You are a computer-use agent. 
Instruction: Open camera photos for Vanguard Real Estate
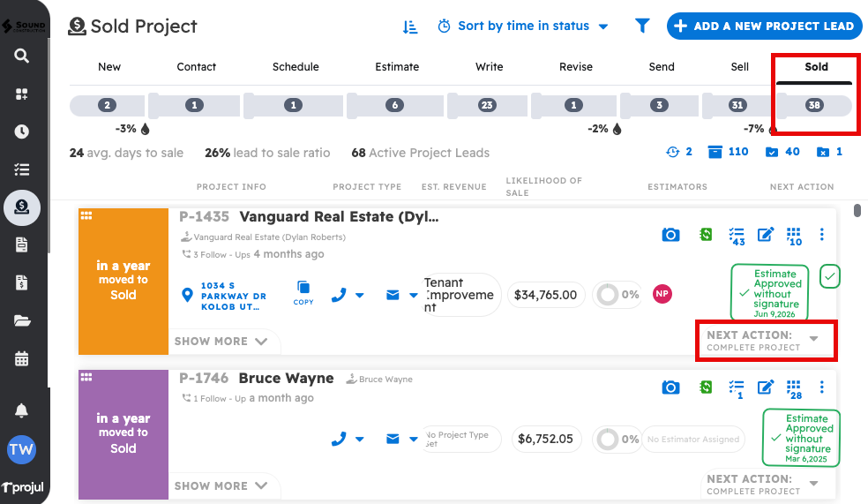[670, 235]
